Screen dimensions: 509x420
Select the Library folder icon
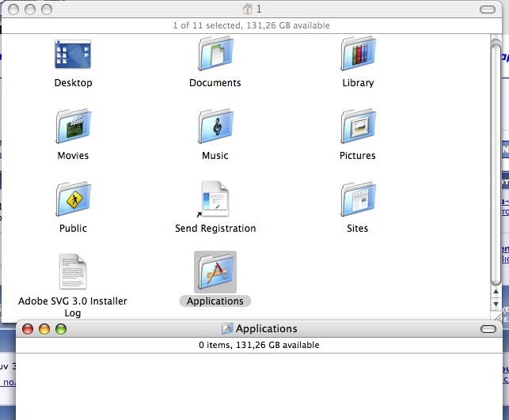coord(358,55)
